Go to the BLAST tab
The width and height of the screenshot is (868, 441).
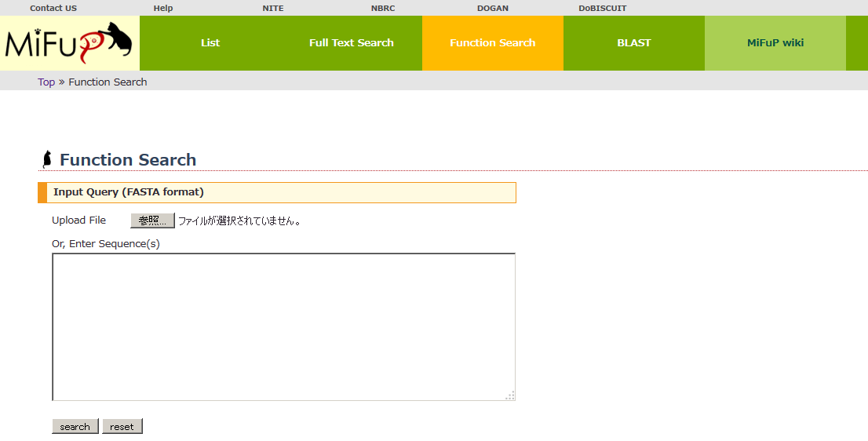point(634,43)
